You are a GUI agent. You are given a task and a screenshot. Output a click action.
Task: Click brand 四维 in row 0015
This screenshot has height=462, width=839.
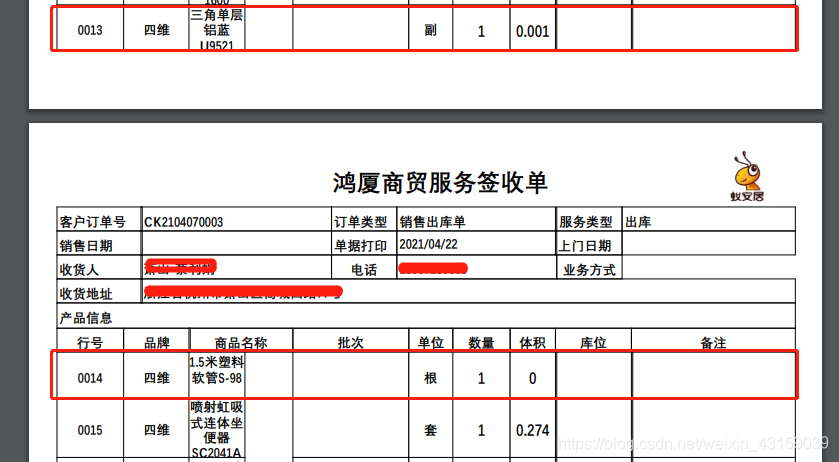(x=157, y=430)
